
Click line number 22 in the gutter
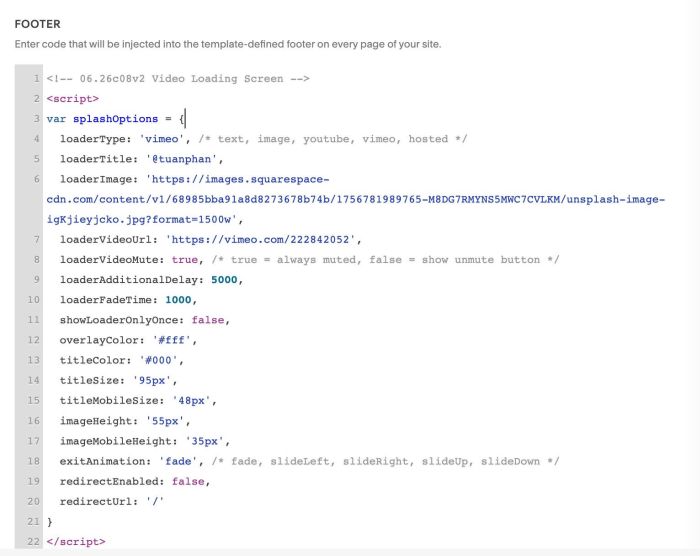pos(33,541)
